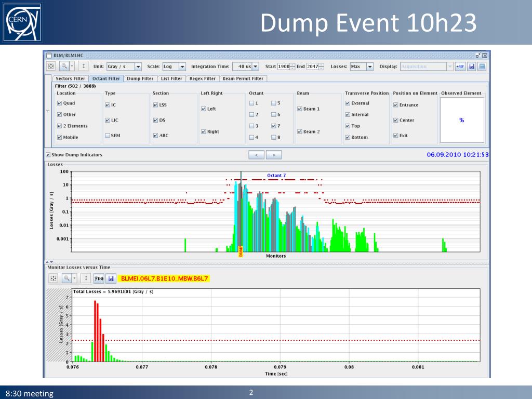This screenshot has height=399, width=532.
Task: Click the next '>' navigation button
Action: (x=274, y=155)
